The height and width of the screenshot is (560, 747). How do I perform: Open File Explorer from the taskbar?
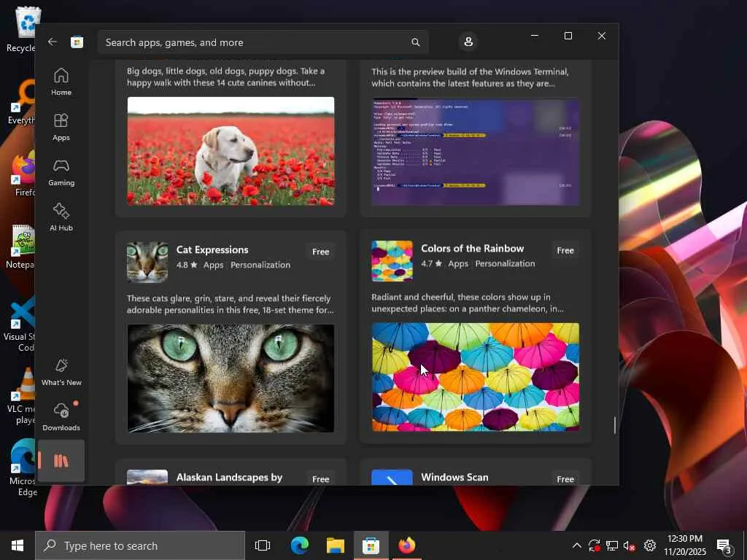click(336, 545)
